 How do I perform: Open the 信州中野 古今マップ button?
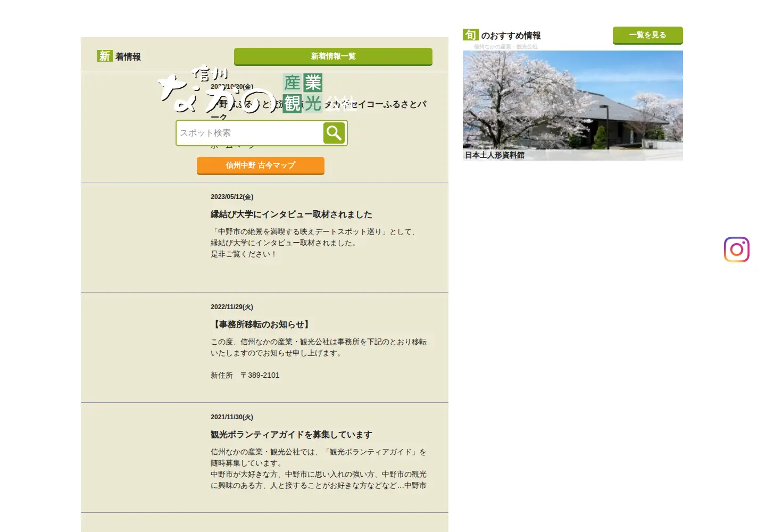coord(261,165)
